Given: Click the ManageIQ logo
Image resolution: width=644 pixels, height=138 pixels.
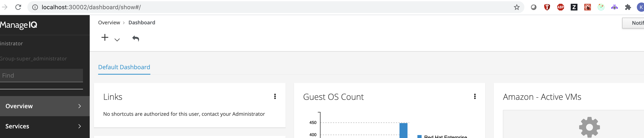Looking at the screenshot, I should pyautogui.click(x=19, y=25).
